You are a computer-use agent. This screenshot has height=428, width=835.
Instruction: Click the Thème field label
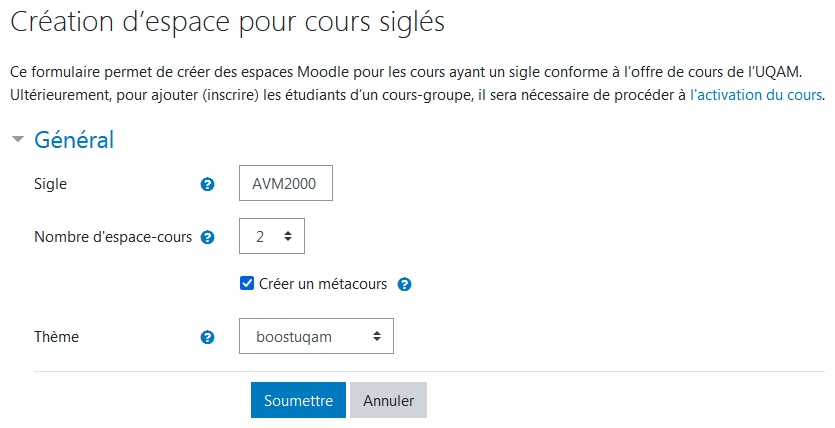click(x=56, y=336)
